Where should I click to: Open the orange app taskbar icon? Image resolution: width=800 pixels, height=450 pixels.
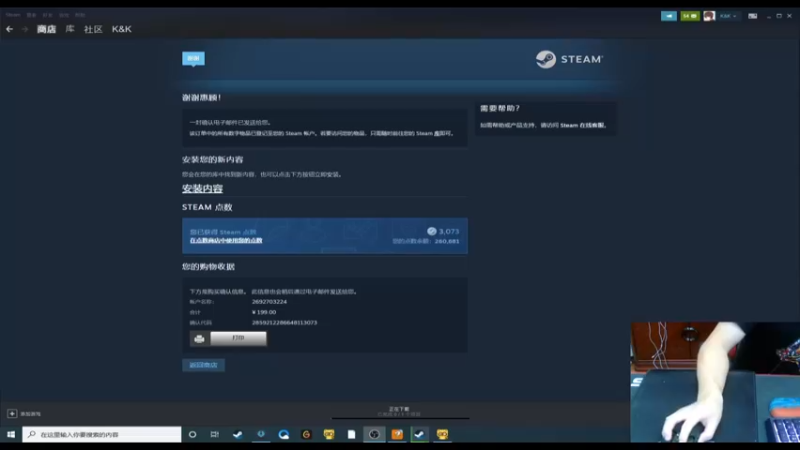(397, 434)
